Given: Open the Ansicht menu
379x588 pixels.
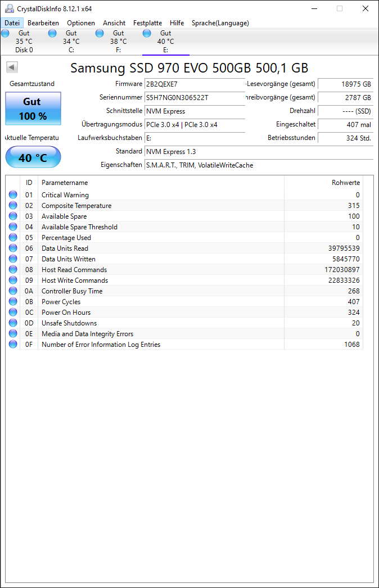Looking at the screenshot, I should pos(114,23).
